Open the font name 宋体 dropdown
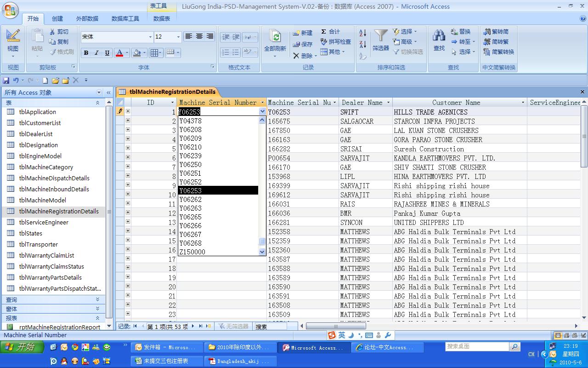 pos(150,37)
